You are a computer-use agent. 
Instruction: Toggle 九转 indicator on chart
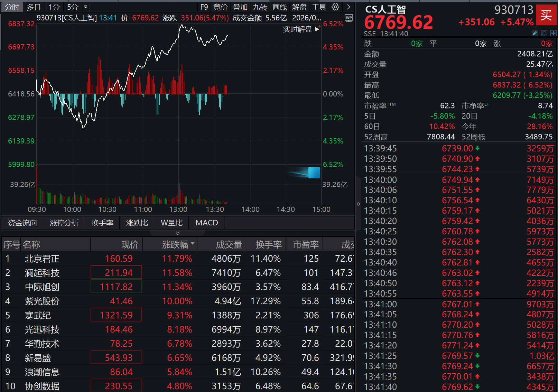pos(260,7)
